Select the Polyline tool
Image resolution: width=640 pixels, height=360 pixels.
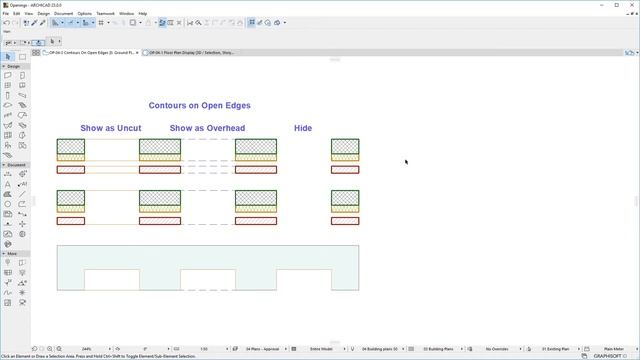click(22, 204)
